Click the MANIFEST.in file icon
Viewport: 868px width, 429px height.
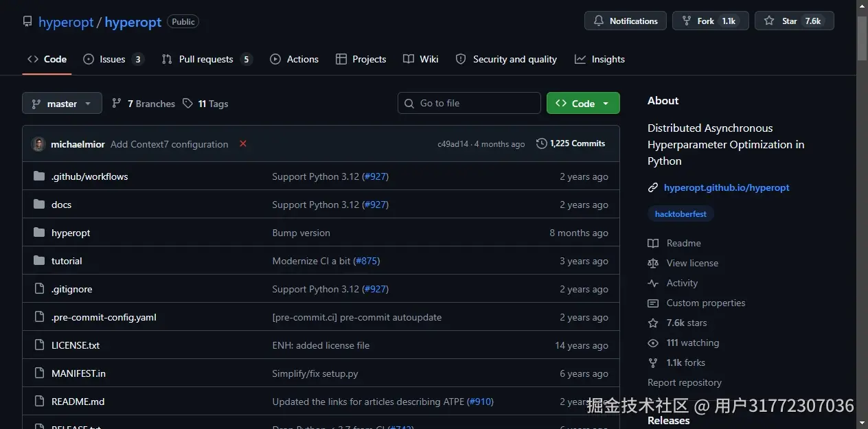coord(39,373)
